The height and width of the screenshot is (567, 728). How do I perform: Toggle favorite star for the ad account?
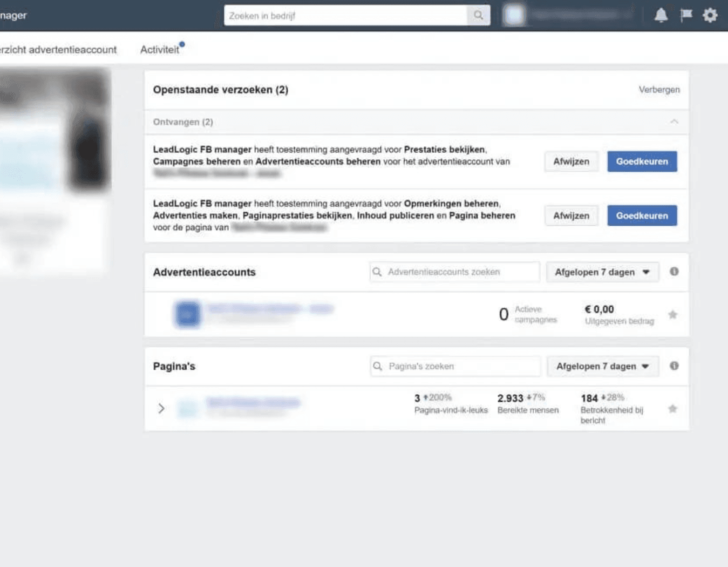click(672, 315)
